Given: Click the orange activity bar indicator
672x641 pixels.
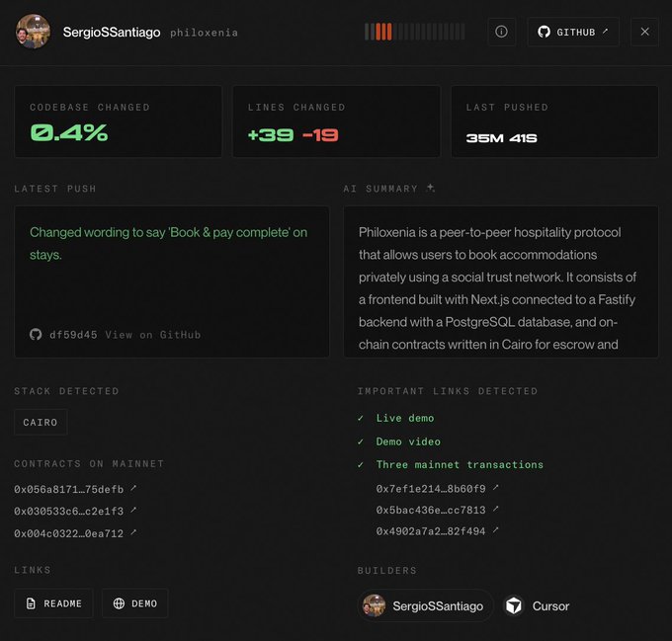Looking at the screenshot, I should [x=383, y=32].
